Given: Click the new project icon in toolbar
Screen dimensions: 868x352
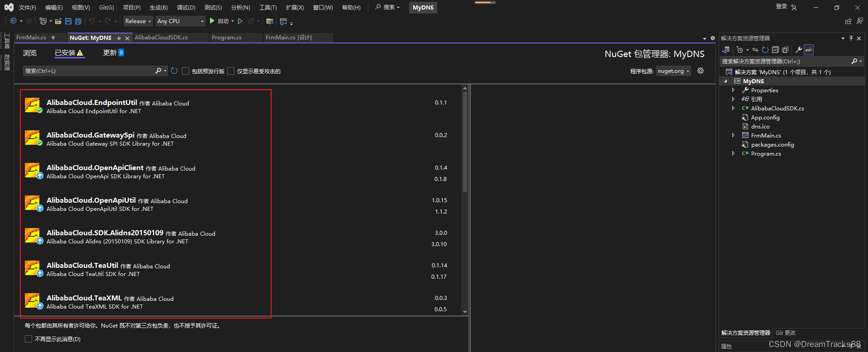Looking at the screenshot, I should (x=43, y=21).
